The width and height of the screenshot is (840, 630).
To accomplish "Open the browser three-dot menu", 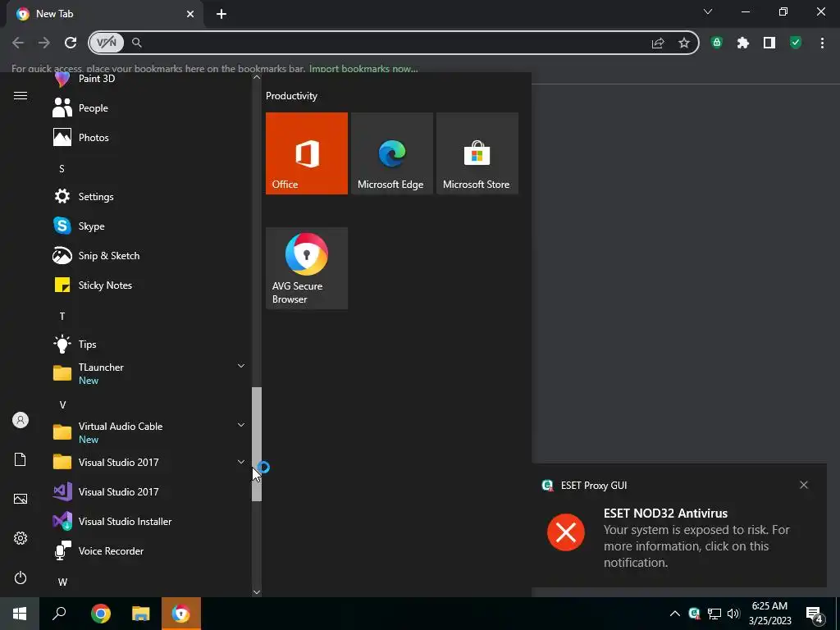I will click(x=822, y=43).
